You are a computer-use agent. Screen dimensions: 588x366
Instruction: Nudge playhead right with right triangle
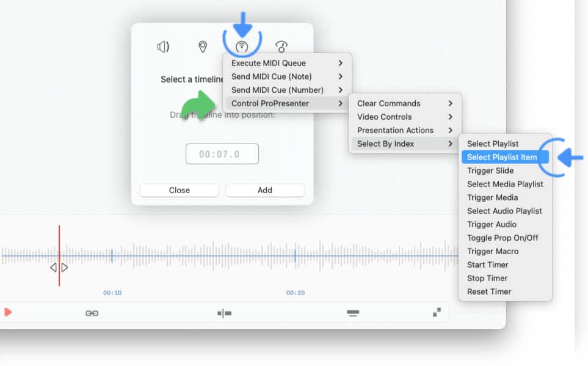(x=65, y=268)
